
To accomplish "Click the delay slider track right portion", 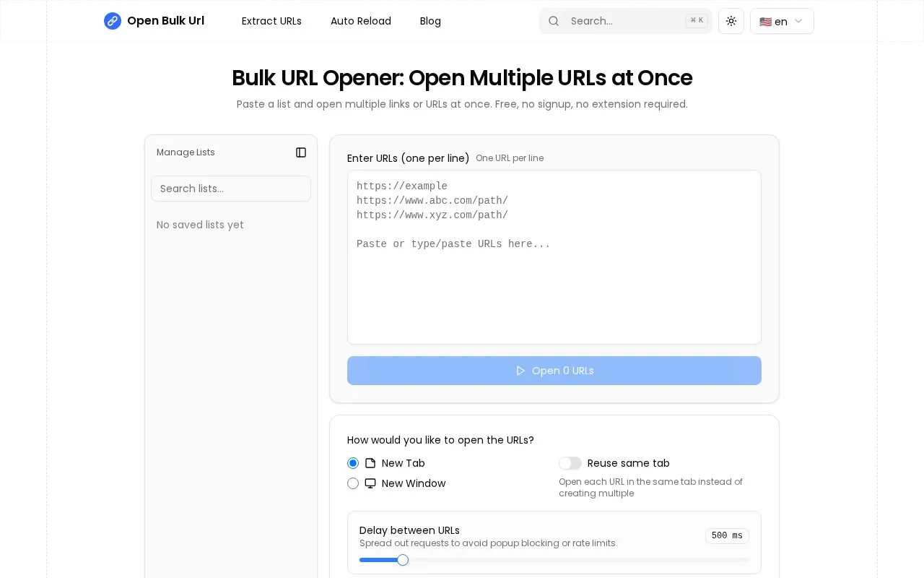I will click(579, 560).
